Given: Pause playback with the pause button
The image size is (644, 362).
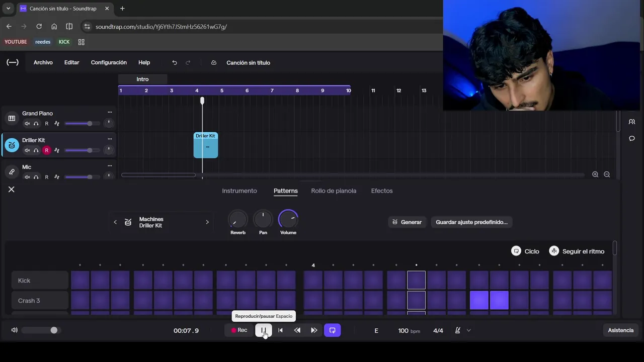Looking at the screenshot, I should [x=263, y=330].
